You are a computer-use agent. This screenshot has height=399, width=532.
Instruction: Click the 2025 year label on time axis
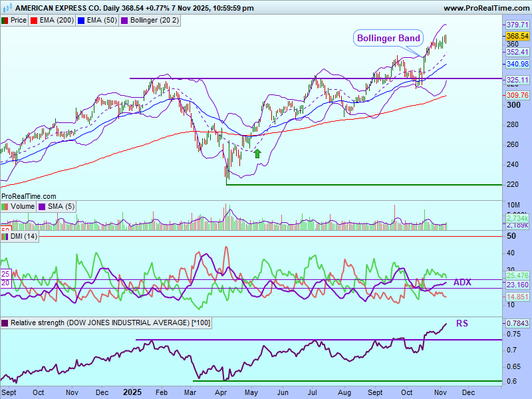coord(134,392)
